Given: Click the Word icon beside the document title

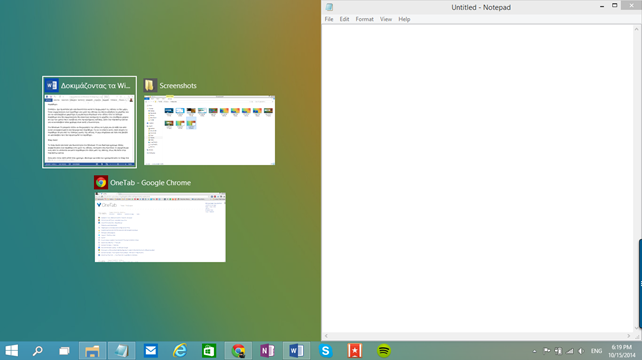Looking at the screenshot, I should click(x=52, y=85).
